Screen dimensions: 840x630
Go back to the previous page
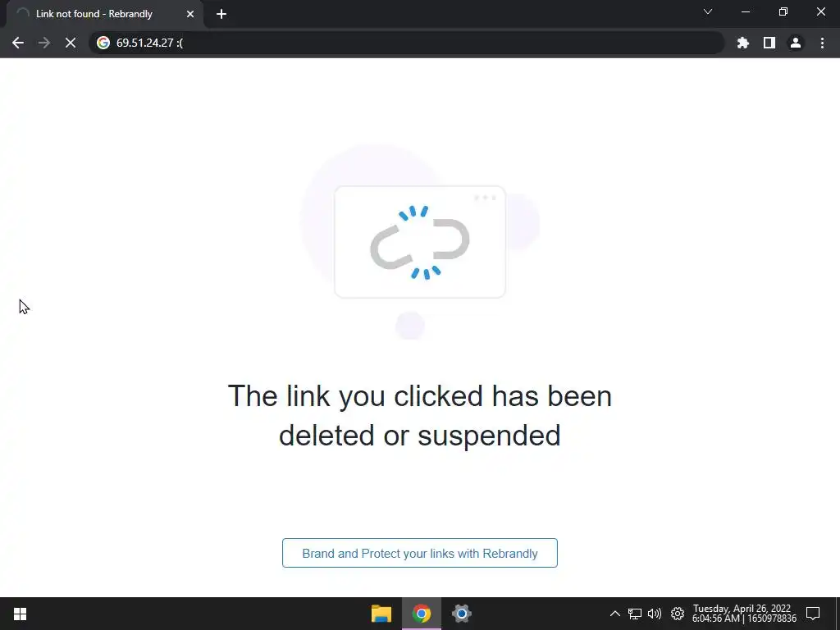tap(18, 43)
